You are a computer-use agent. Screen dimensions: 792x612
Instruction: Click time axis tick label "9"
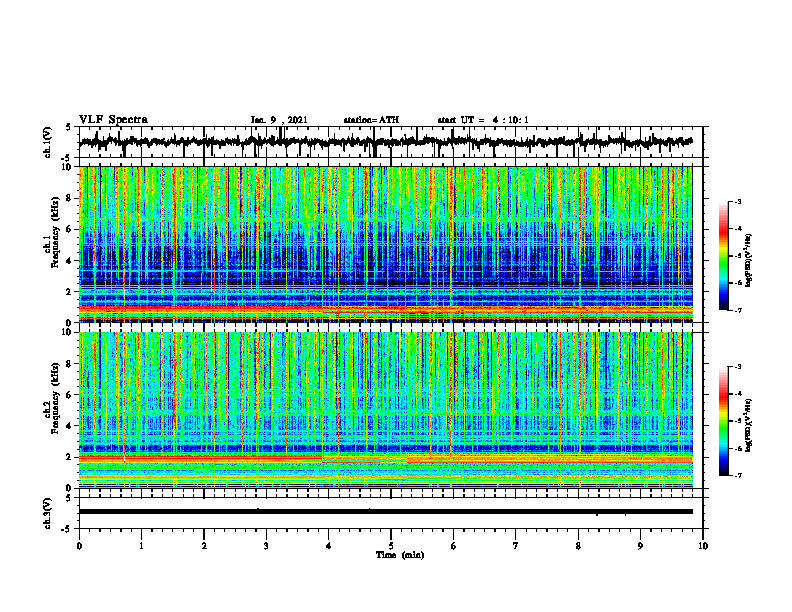coord(640,546)
